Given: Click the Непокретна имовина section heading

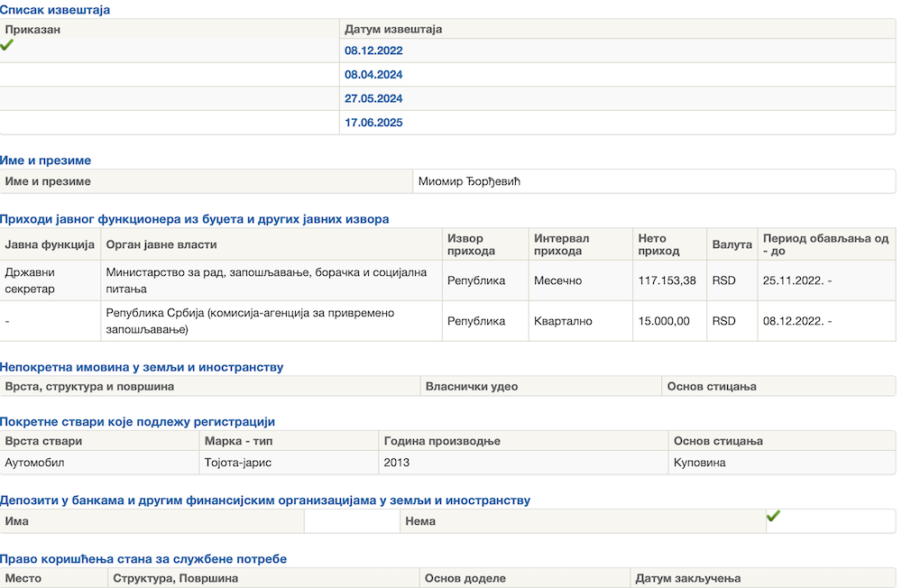Looking at the screenshot, I should point(142,367).
